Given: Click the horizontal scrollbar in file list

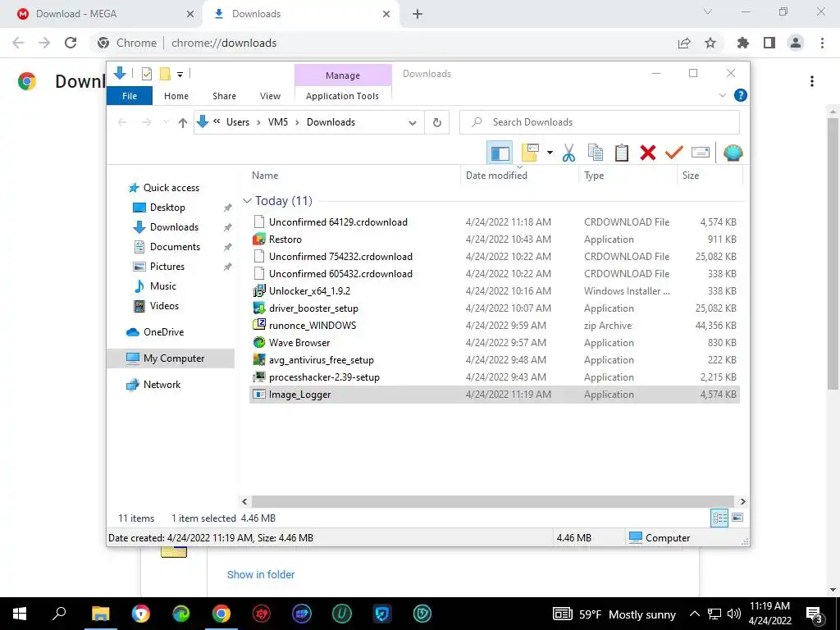Looking at the screenshot, I should coord(493,502).
